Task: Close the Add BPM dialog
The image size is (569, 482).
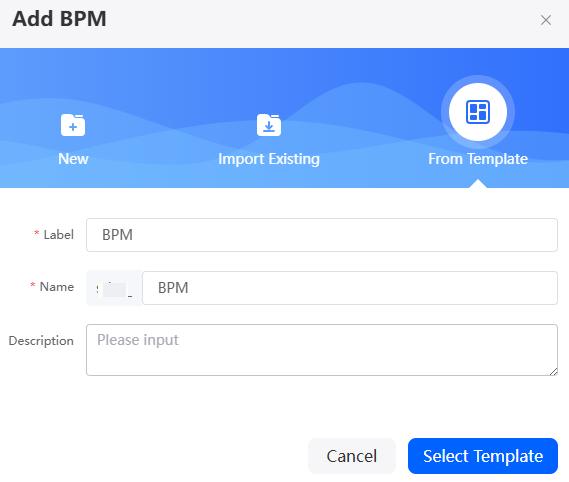Action: pyautogui.click(x=546, y=20)
